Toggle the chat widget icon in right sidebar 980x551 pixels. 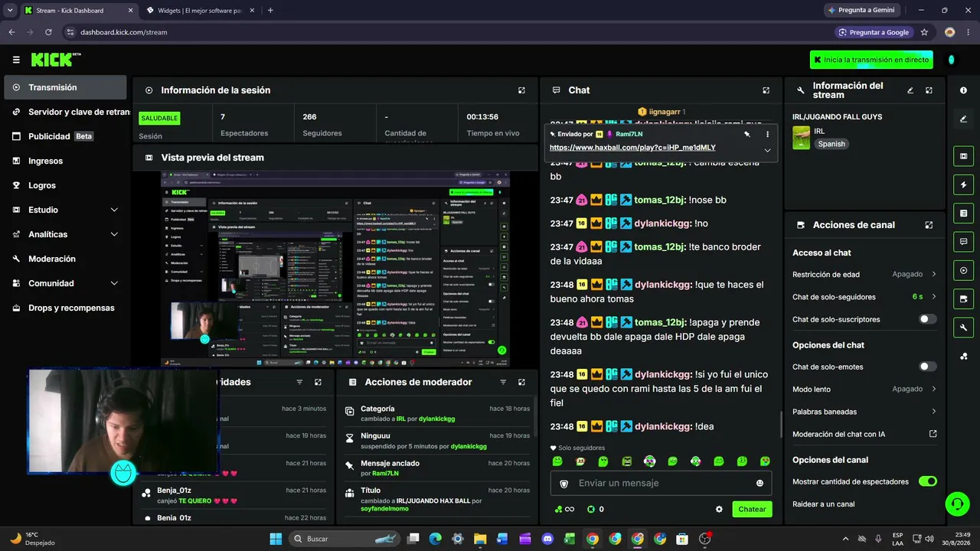963,241
